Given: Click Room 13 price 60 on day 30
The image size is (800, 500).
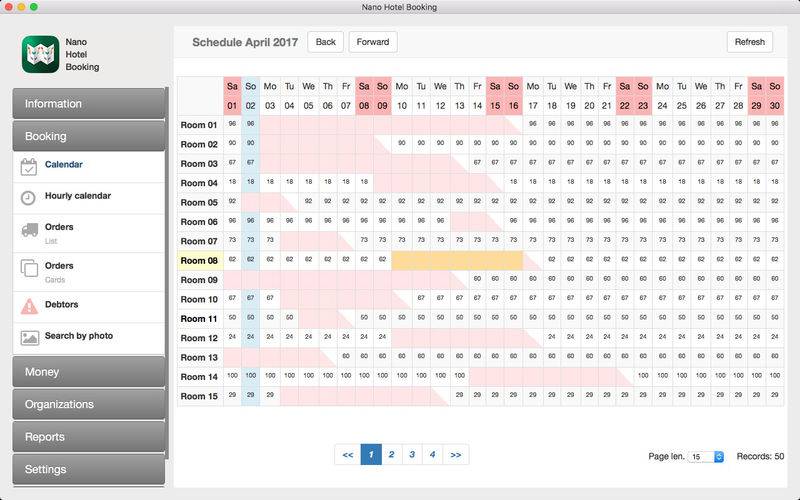Looking at the screenshot, I should coord(775,357).
